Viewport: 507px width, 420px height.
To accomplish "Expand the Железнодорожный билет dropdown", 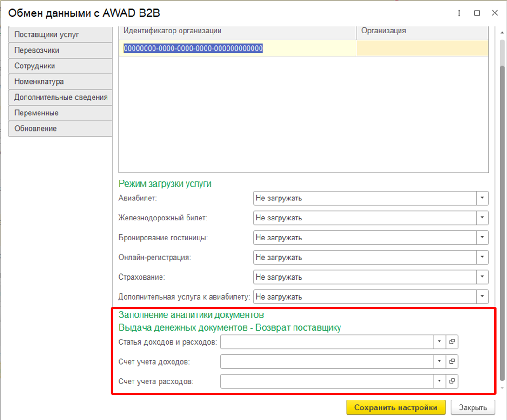I will [x=482, y=218].
